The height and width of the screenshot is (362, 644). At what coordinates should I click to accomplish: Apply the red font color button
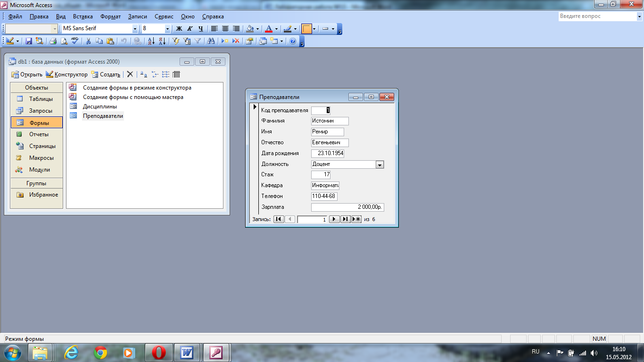click(x=269, y=29)
